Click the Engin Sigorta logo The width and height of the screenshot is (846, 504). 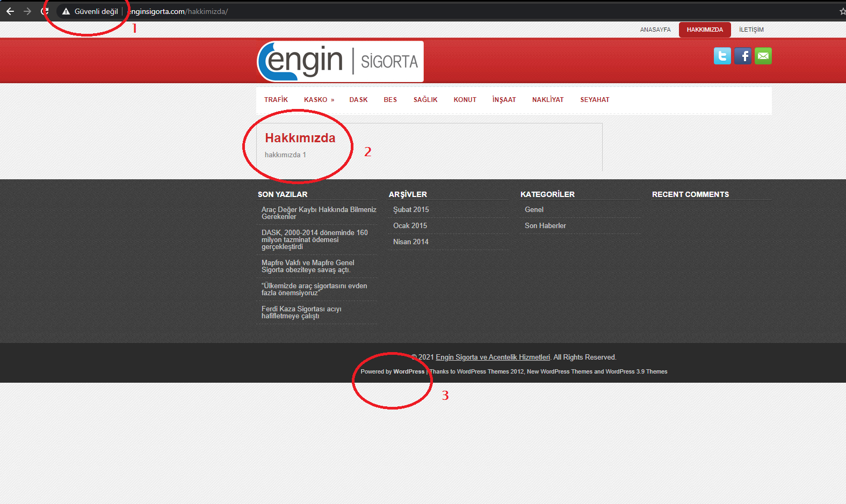(341, 61)
